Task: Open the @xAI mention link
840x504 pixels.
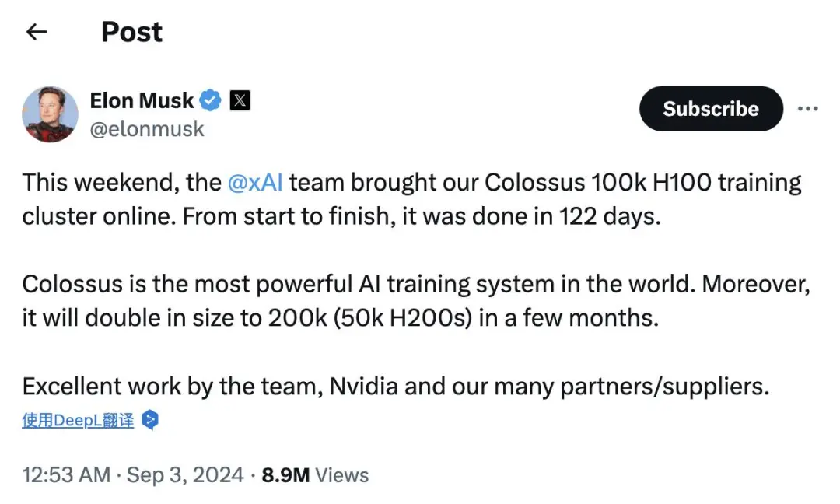Action: click(x=255, y=183)
